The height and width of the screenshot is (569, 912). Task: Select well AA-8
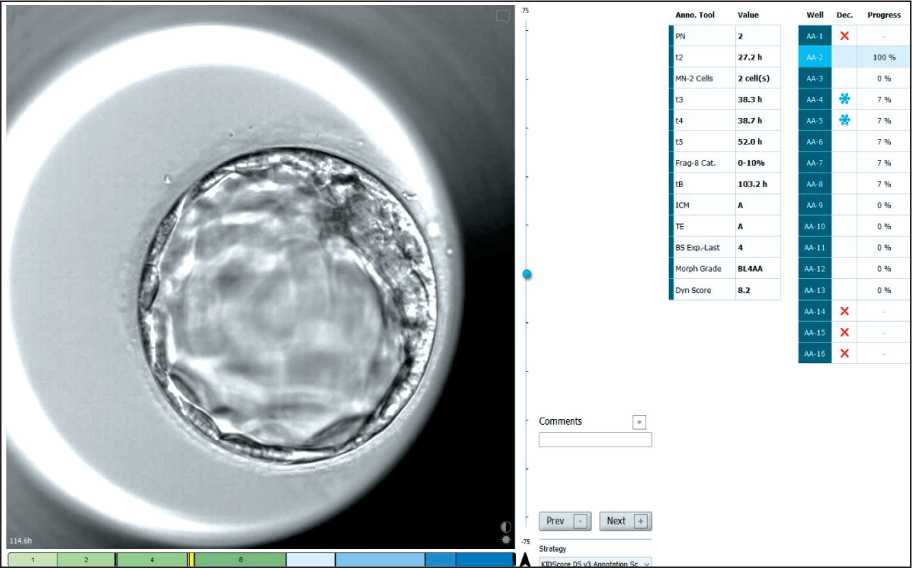coord(814,184)
